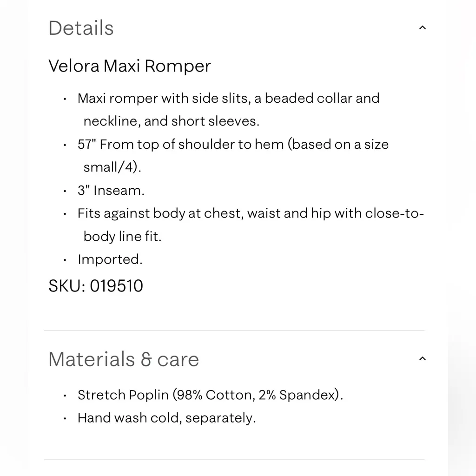The image size is (476, 476).
Task: Collapse the Materials & care chevron
Action: coord(422,359)
